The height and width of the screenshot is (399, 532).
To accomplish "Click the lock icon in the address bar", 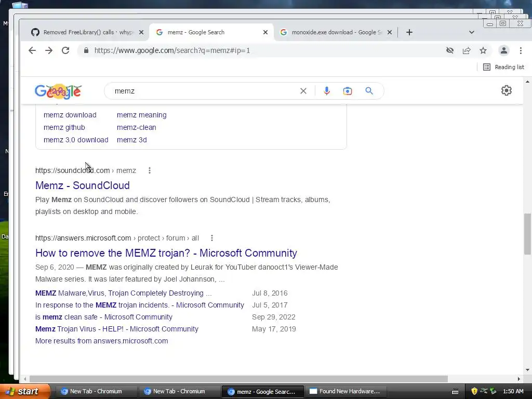I will pyautogui.click(x=86, y=50).
